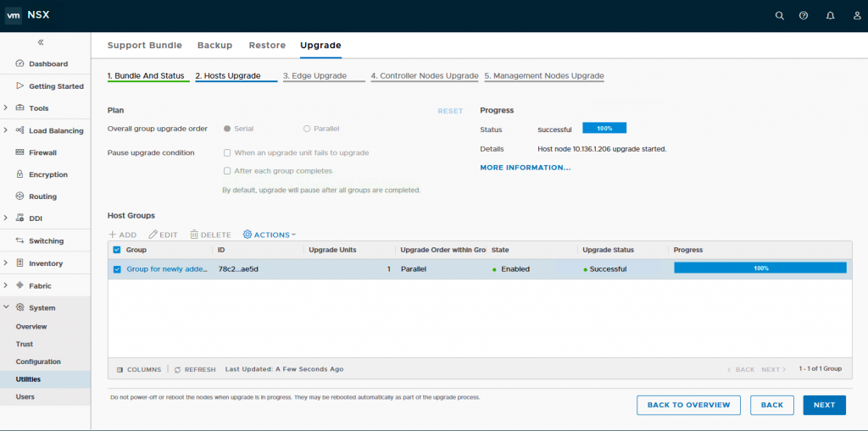Click the Inventory list icon
Viewport: 868px width, 431px height.
[x=20, y=263]
